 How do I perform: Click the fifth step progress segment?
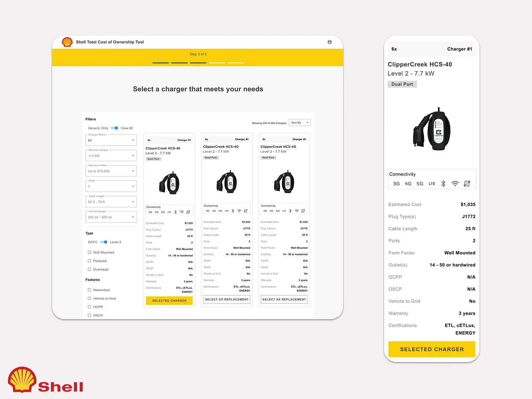click(236, 63)
